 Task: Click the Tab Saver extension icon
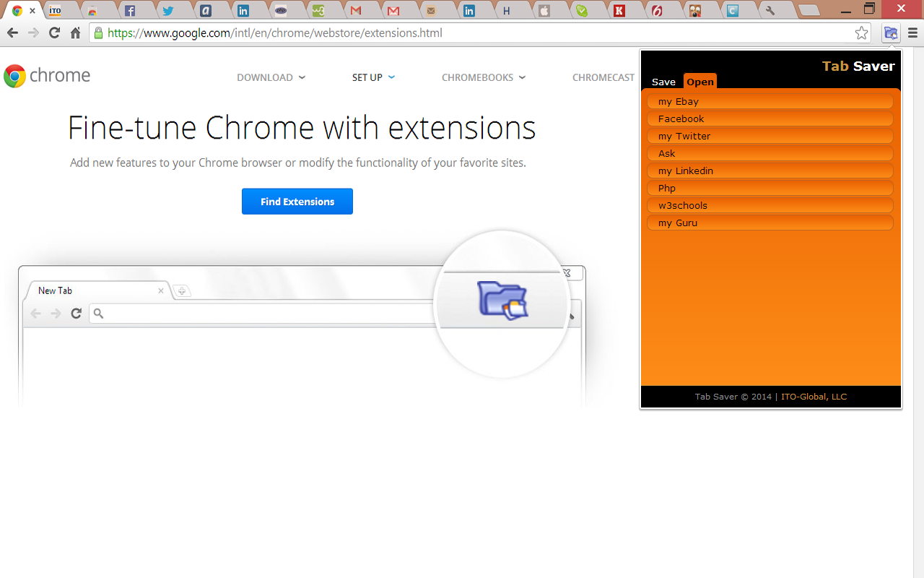point(891,33)
